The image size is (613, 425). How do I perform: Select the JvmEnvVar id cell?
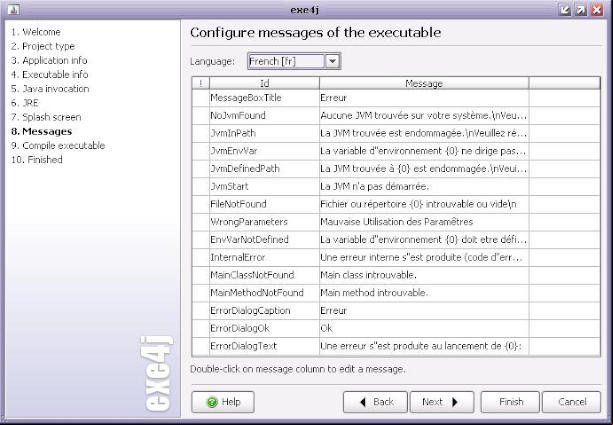tap(264, 151)
